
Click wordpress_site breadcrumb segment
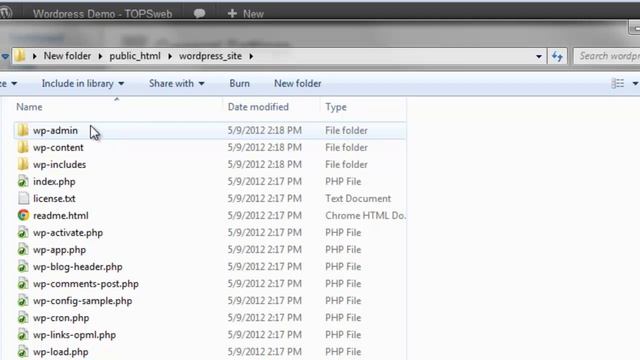(x=210, y=56)
